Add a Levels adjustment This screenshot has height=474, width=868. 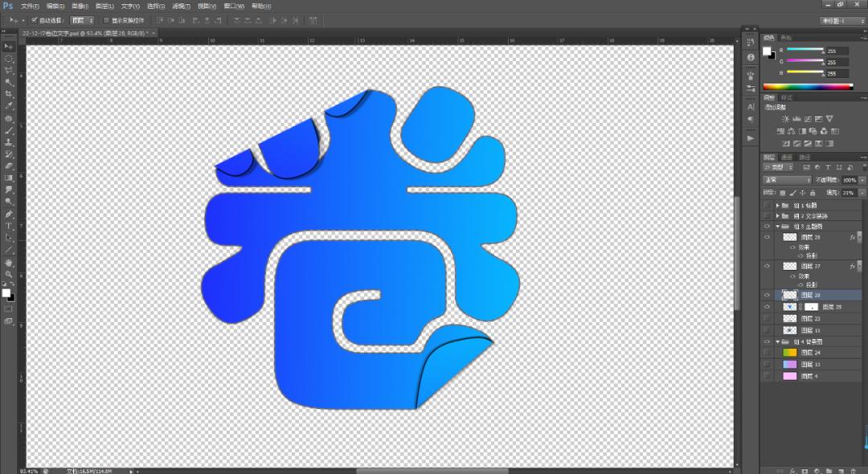point(796,119)
